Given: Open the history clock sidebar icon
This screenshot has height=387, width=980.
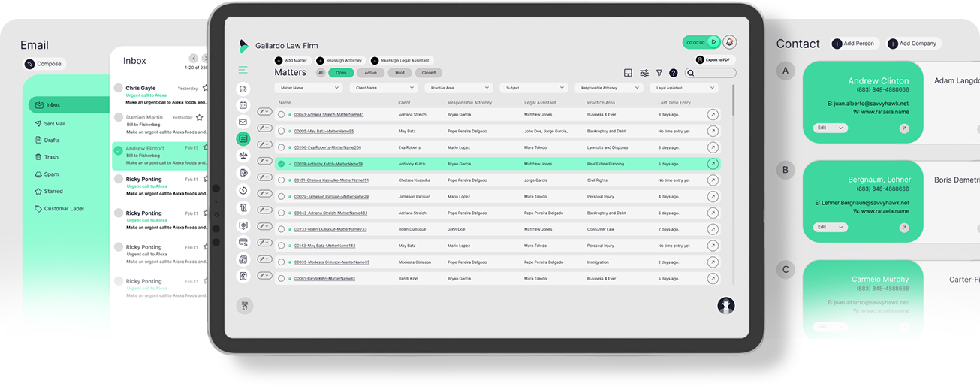Looking at the screenshot, I should (x=243, y=191).
